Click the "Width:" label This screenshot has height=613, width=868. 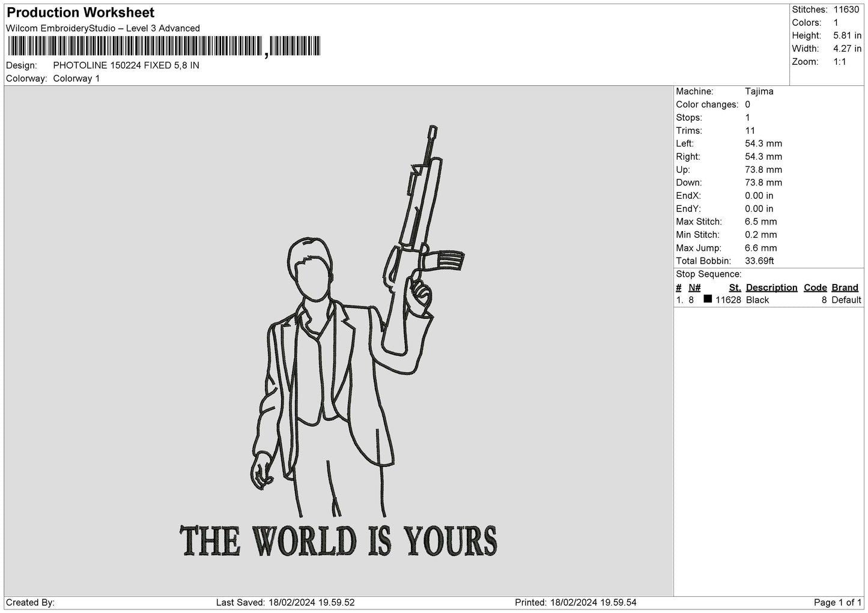click(x=806, y=49)
